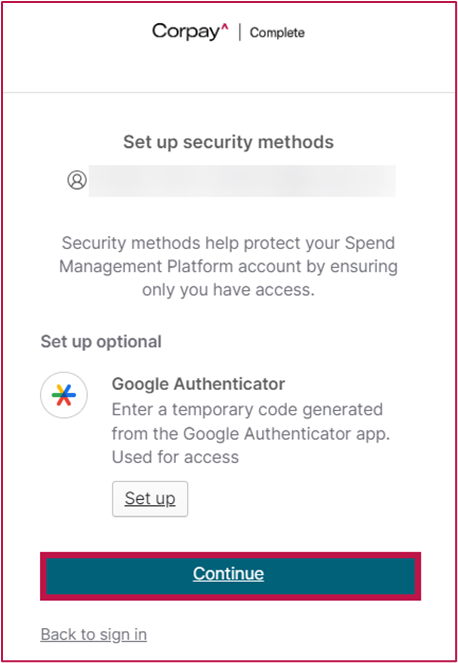Click the 'Management Platform account' line
Viewport: 458px width, 663px height.
228,267
